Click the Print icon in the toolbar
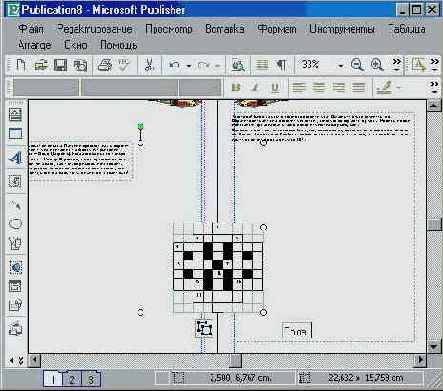Image resolution: width=443 pixels, height=391 pixels. pyautogui.click(x=105, y=65)
